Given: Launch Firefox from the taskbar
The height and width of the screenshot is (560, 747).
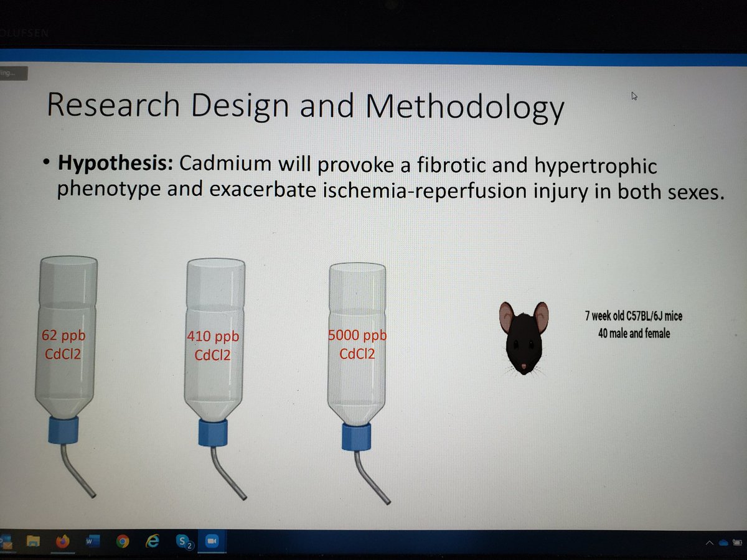Looking at the screenshot, I should pyautogui.click(x=63, y=541).
